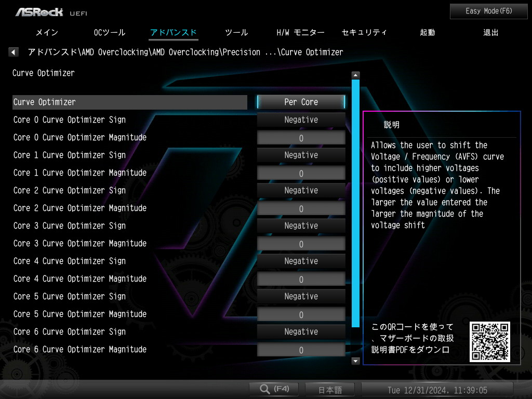
Task: Click the QR code image
Action: [x=489, y=342]
